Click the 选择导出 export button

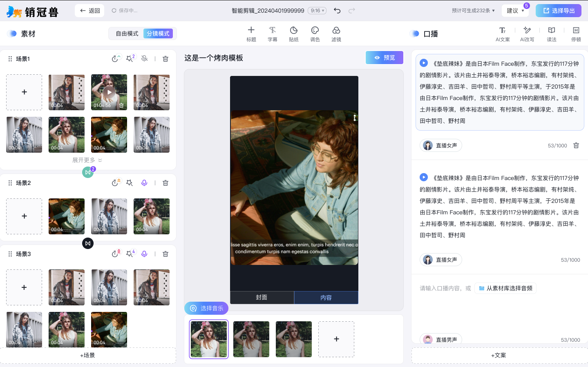(558, 11)
